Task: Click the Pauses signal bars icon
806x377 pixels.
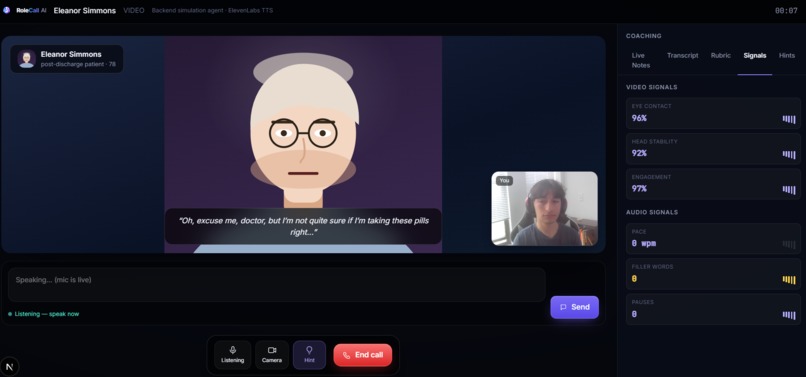Action: click(x=789, y=315)
